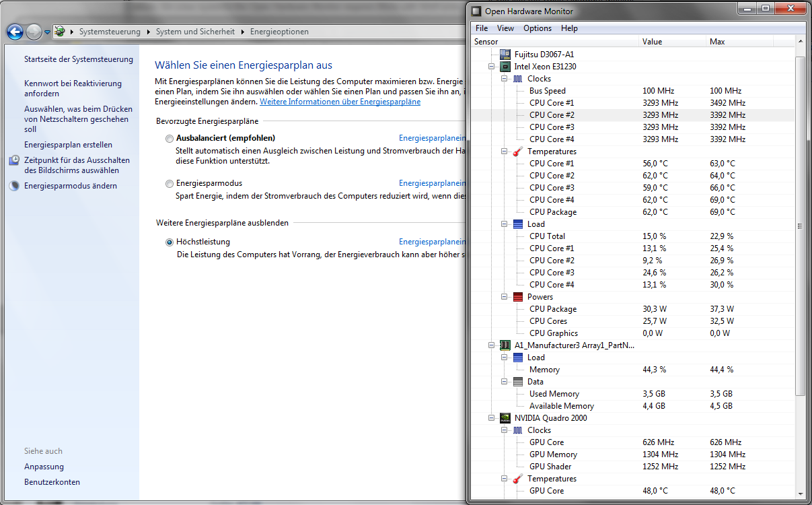Select the GPU Memory clock row
The image size is (812, 505).
point(632,454)
